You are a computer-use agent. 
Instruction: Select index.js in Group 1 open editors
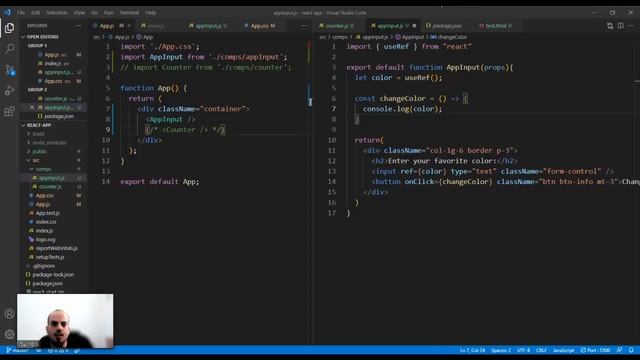[x=53, y=63]
